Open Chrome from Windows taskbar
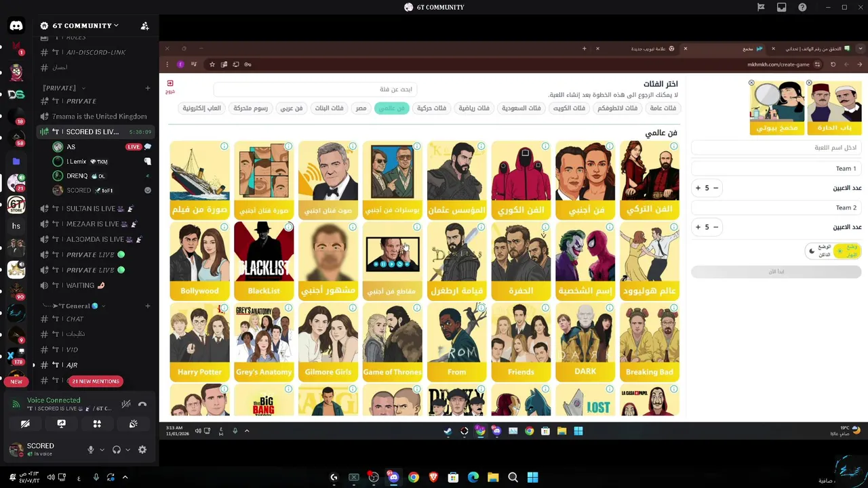This screenshot has height=488, width=868. click(413, 477)
